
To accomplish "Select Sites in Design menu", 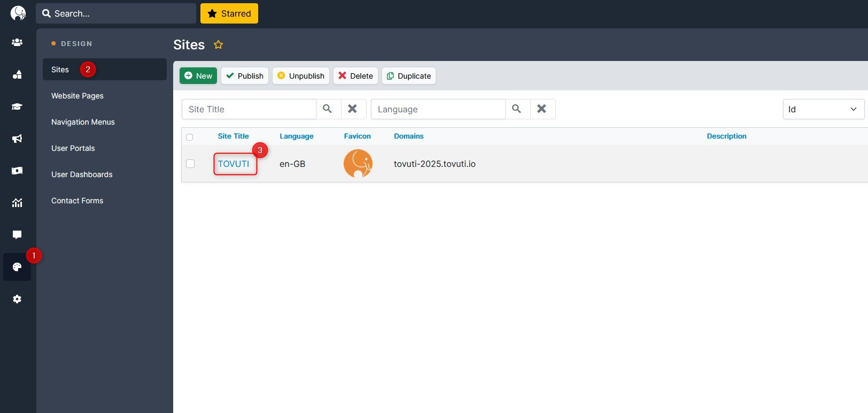I will point(105,70).
